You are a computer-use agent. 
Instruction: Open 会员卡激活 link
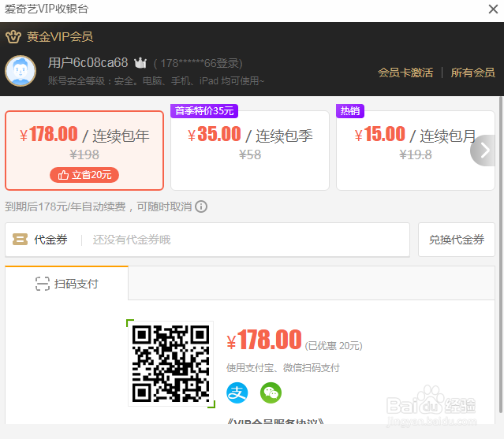(405, 73)
